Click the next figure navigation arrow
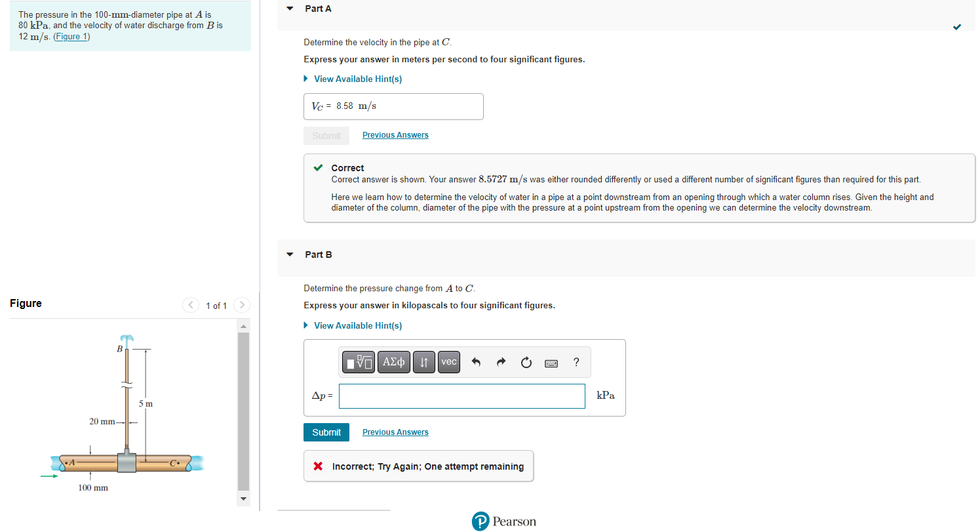This screenshot has height=532, width=980. click(x=241, y=305)
